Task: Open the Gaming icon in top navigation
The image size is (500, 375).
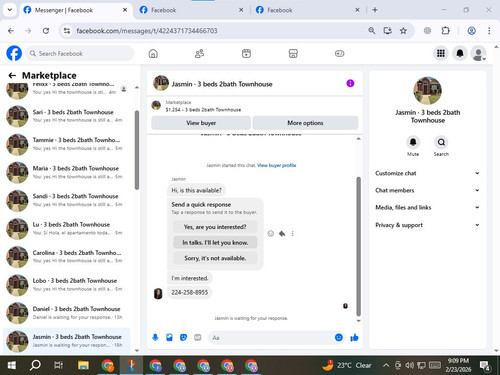Action: click(x=339, y=53)
